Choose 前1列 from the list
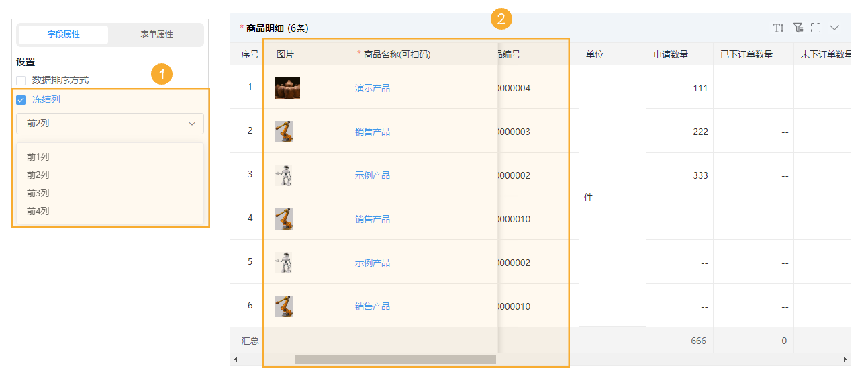Viewport: 868px width, 379px height. coord(110,157)
